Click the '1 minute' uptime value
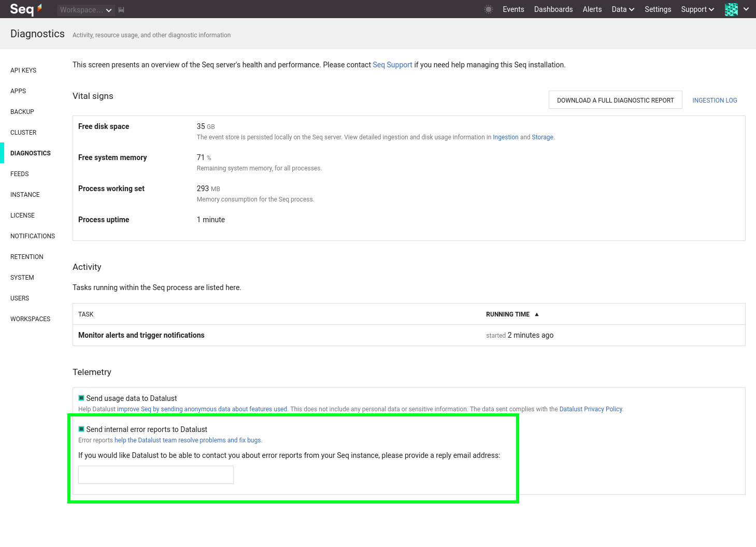 [211, 220]
